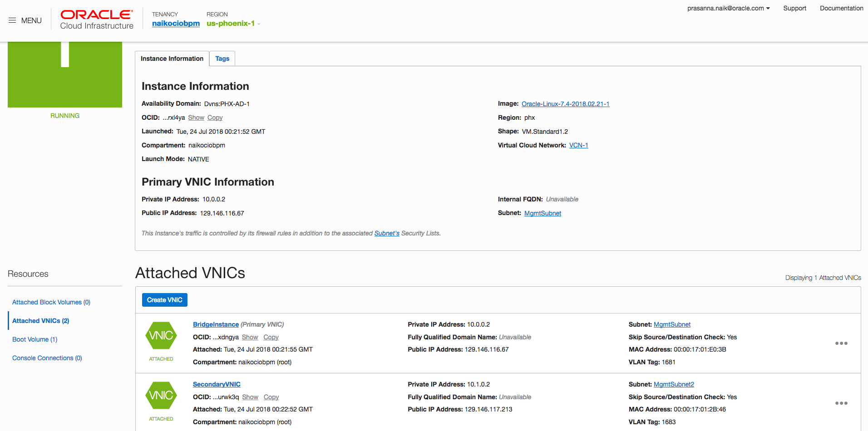The height and width of the screenshot is (431, 868).
Task: Open actions menu for BridgeInstance VNIC
Action: 841,343
